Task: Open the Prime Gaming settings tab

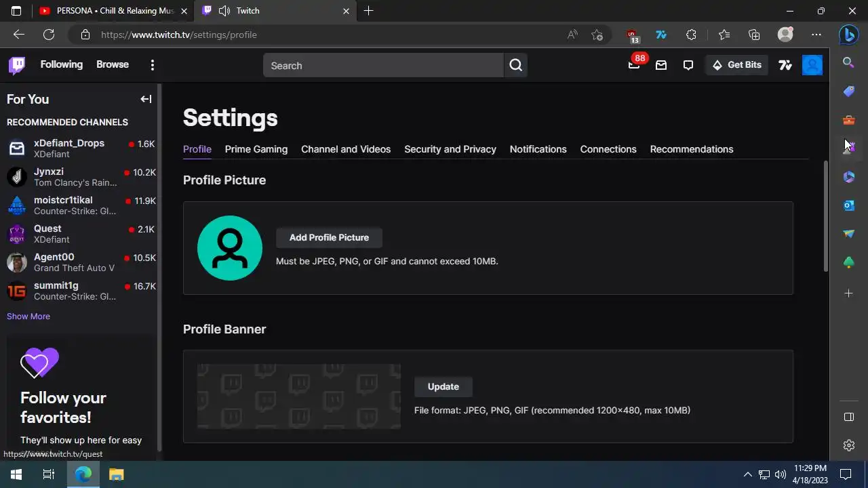Action: pyautogui.click(x=256, y=149)
